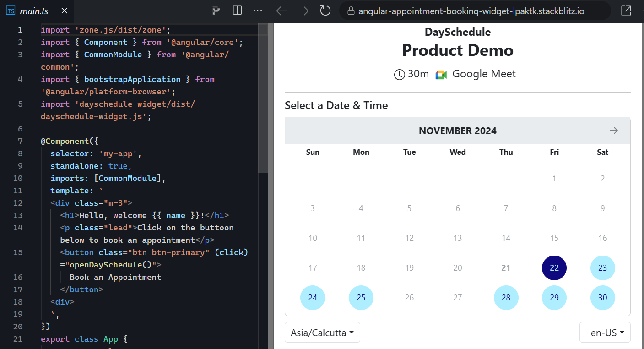Screen dimensions: 644x349
Task: Click the lock icon in address bar
Action: (x=351, y=11)
